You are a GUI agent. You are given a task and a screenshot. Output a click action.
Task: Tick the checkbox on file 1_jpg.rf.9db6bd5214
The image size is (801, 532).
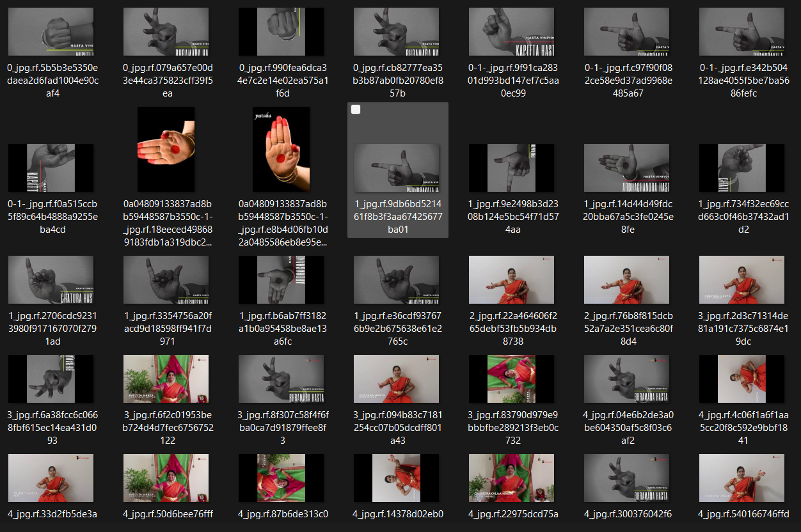(x=356, y=110)
